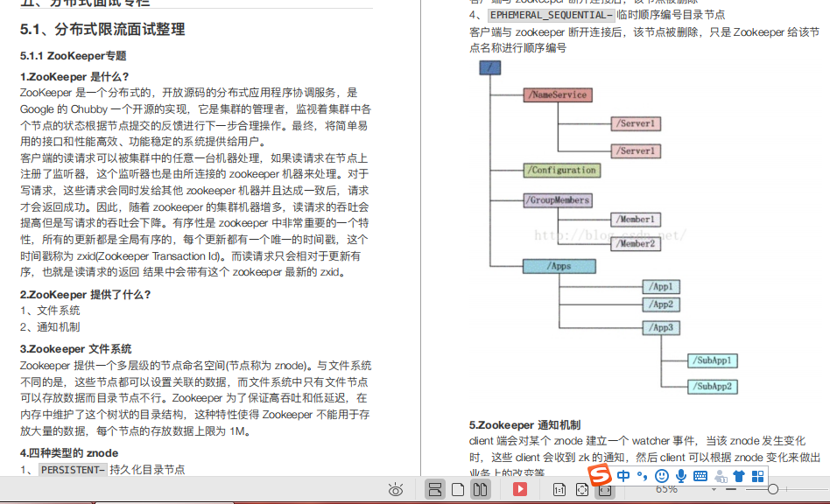
Task: Click the list line 1、文件系统
Action: 50,311
